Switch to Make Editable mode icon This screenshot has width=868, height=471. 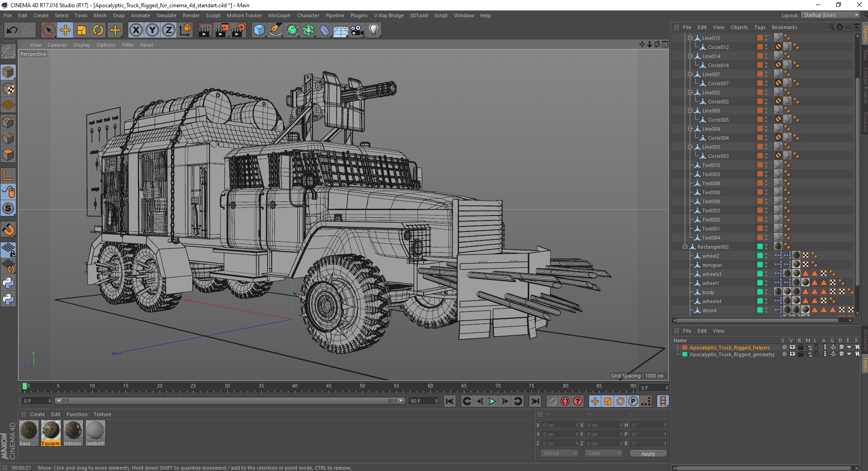8,52
